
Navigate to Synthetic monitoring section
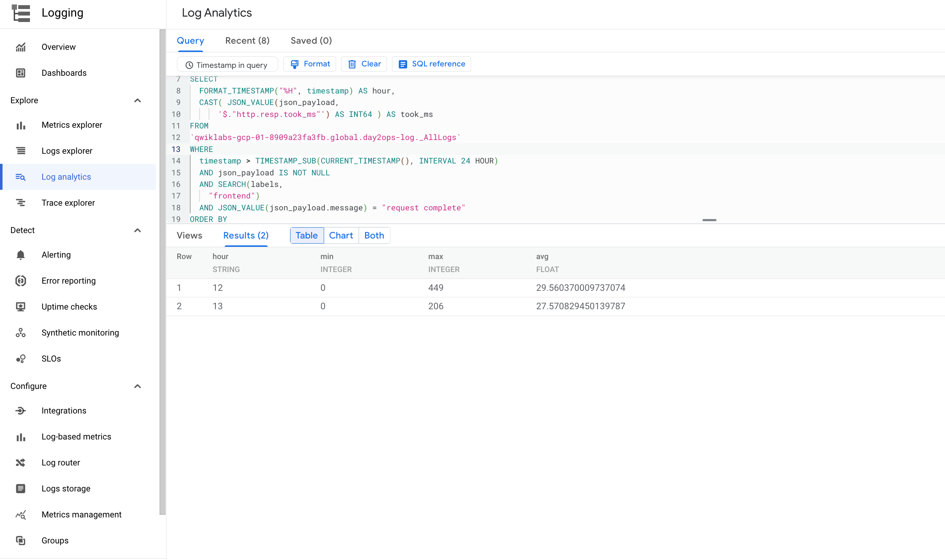coord(80,333)
